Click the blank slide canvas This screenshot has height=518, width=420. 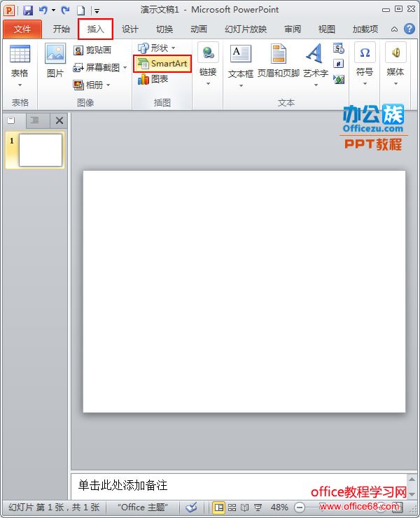pyautogui.click(x=244, y=291)
